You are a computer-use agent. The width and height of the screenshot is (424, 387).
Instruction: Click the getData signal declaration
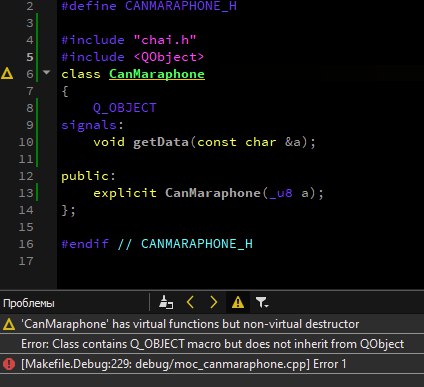coord(161,142)
